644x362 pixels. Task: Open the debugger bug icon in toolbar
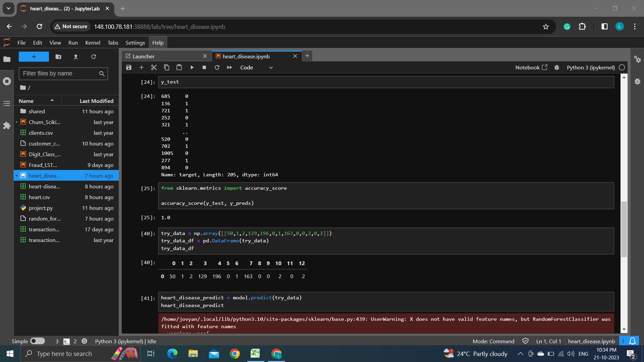pos(557,67)
